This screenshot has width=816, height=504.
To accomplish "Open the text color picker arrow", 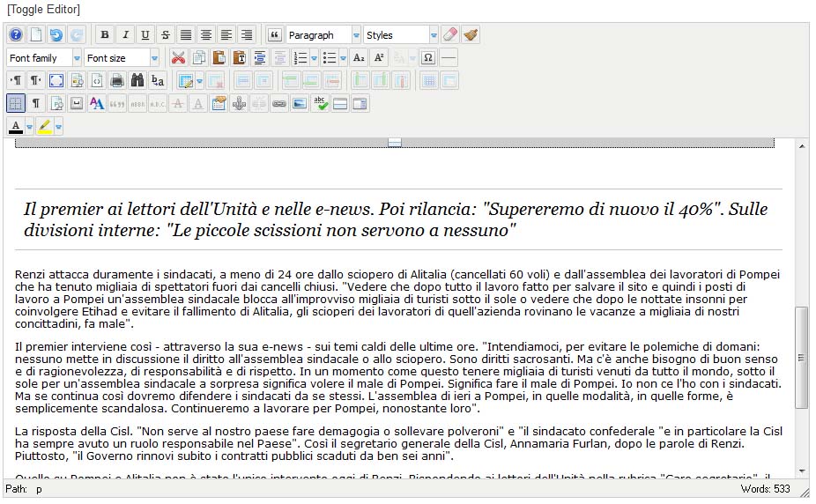I will click(x=29, y=127).
